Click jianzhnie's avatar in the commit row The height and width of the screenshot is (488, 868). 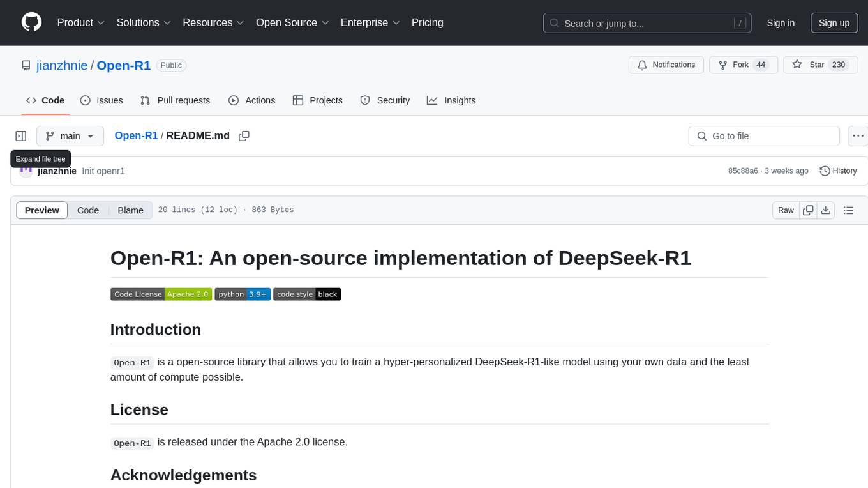tap(26, 171)
